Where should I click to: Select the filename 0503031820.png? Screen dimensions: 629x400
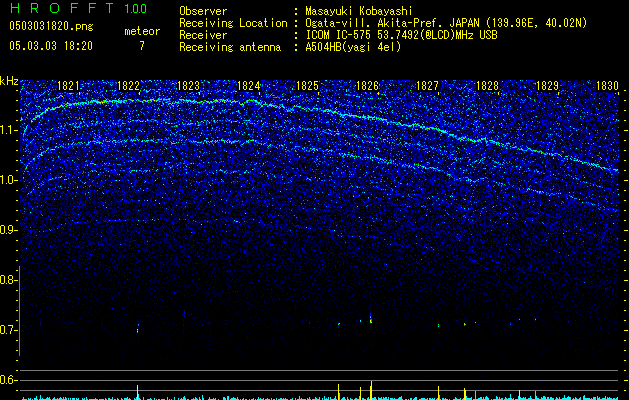[51, 27]
